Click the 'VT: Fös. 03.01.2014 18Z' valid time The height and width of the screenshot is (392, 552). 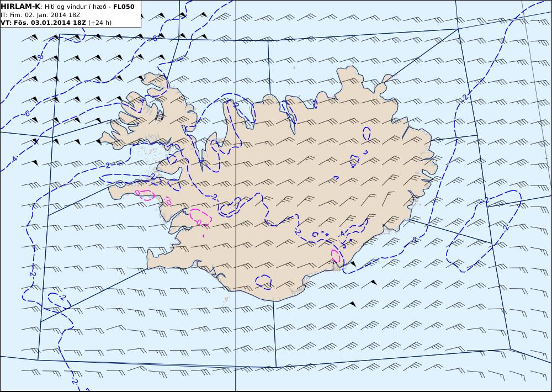point(43,23)
